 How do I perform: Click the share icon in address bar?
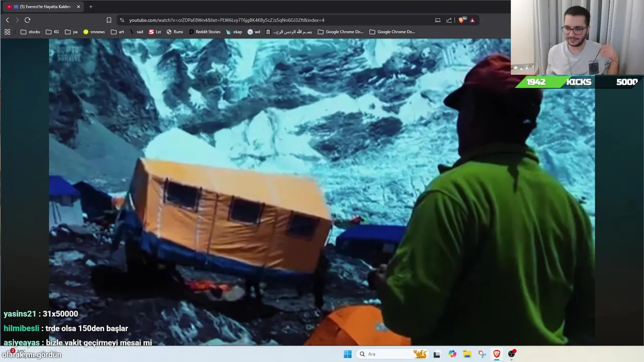449,20
